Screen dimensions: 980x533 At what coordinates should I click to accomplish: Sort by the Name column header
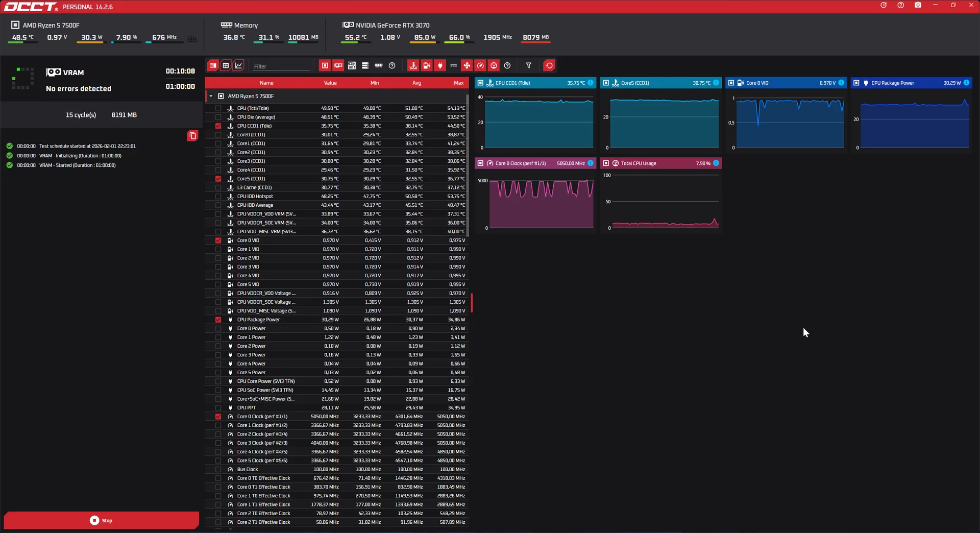pos(266,83)
